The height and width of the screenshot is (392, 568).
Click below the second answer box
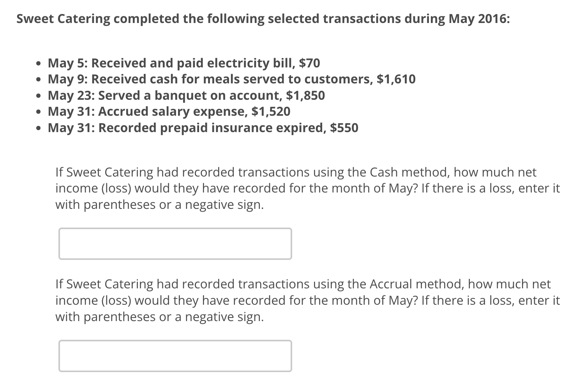[175, 384]
